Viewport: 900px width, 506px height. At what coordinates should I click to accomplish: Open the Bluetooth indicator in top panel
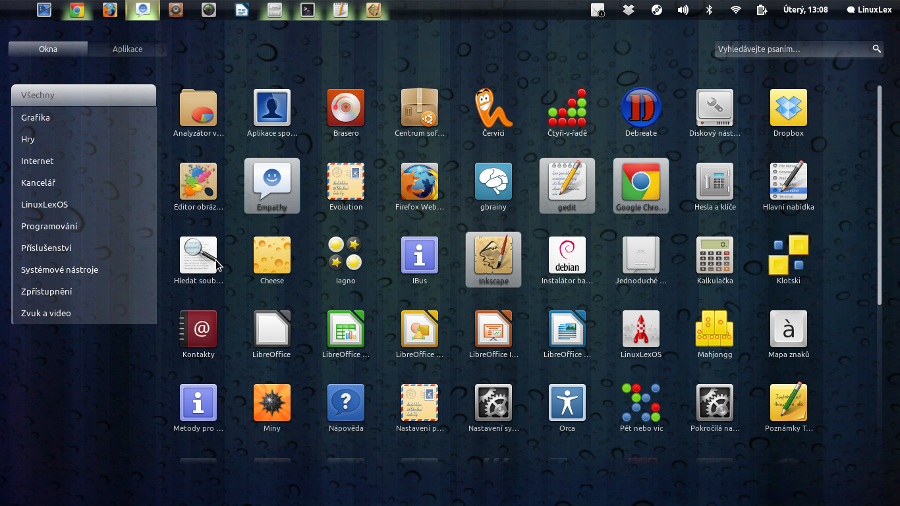tap(709, 10)
